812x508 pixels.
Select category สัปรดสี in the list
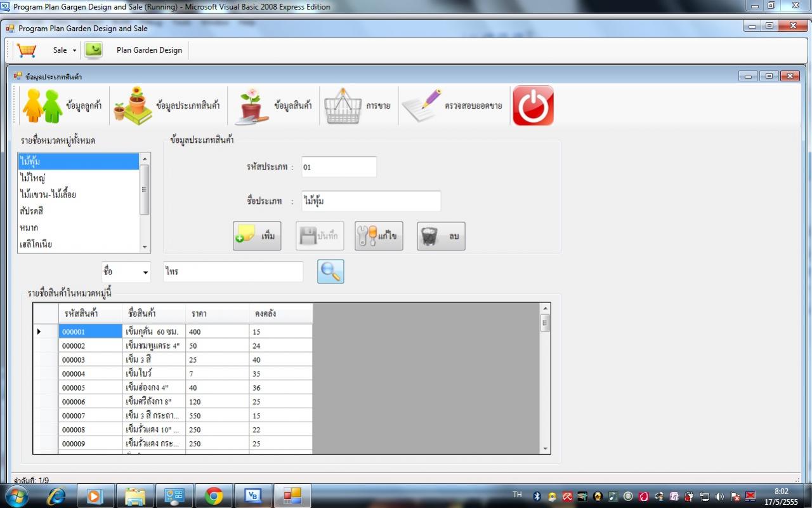point(78,211)
